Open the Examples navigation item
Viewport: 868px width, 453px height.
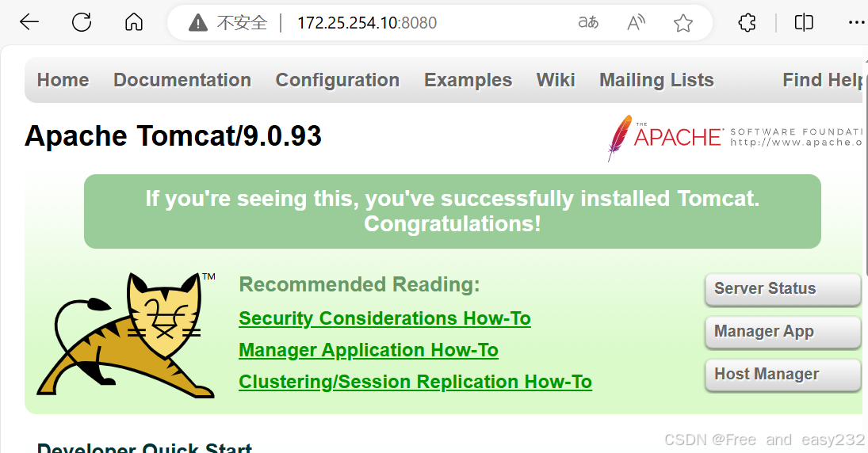point(468,80)
